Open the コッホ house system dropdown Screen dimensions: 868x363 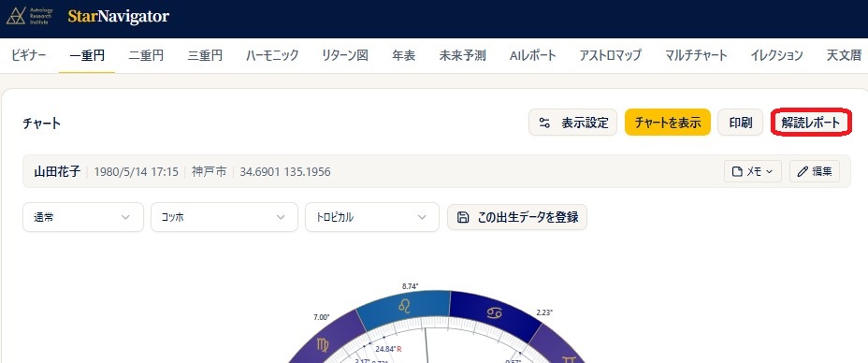pyautogui.click(x=224, y=217)
